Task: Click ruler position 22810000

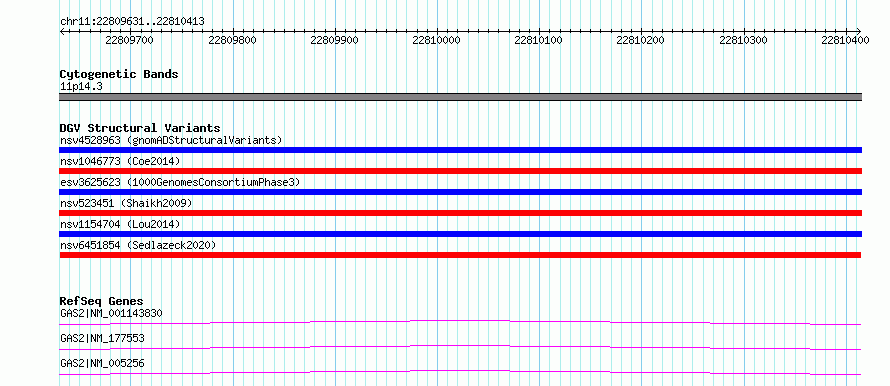Action: [436, 40]
